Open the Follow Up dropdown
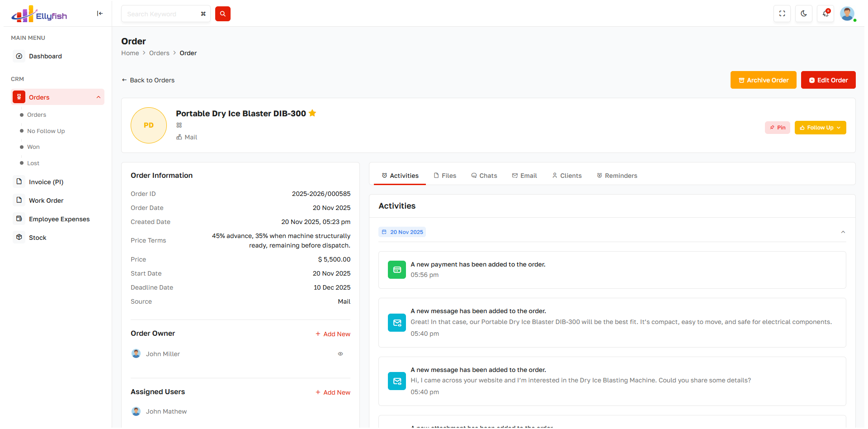This screenshot has height=429, width=868. coord(820,128)
